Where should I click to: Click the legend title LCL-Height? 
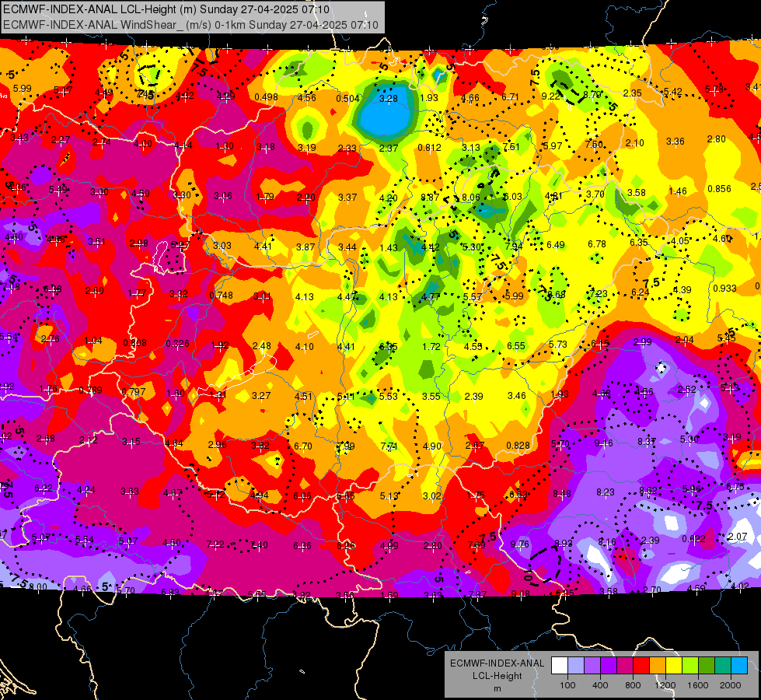pos(497,676)
